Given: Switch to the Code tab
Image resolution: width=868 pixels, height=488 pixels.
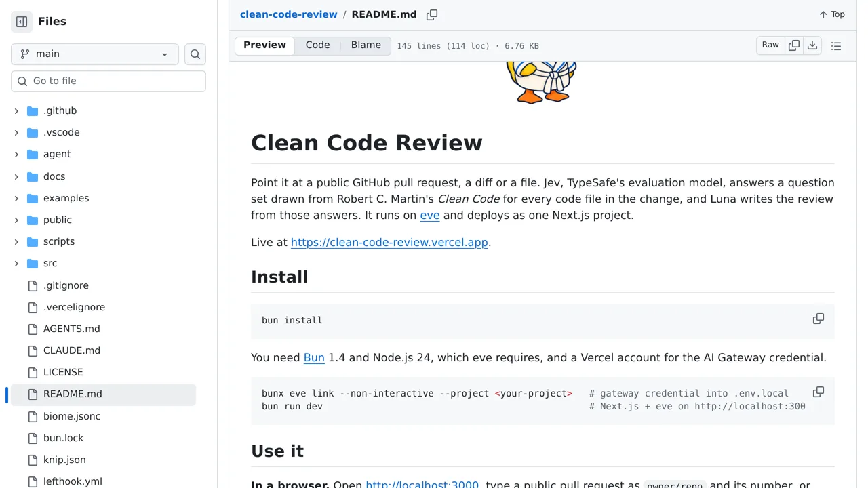Looking at the screenshot, I should (317, 45).
